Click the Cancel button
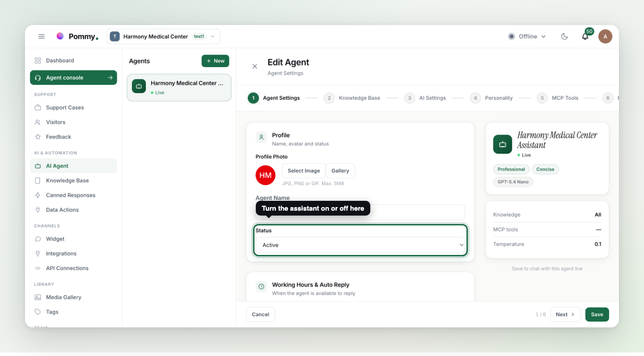Viewport: 644px width, 356px height. (260, 314)
